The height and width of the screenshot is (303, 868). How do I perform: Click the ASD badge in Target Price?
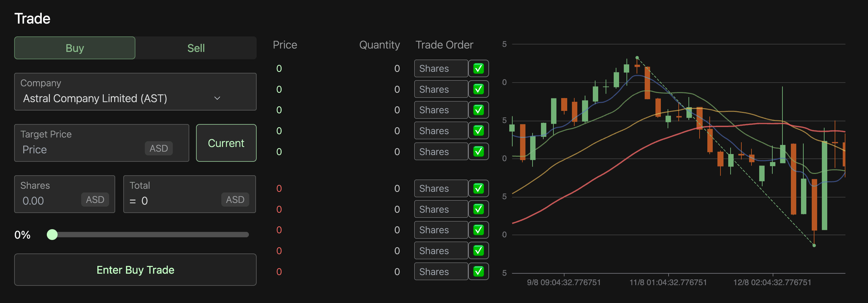[159, 148]
